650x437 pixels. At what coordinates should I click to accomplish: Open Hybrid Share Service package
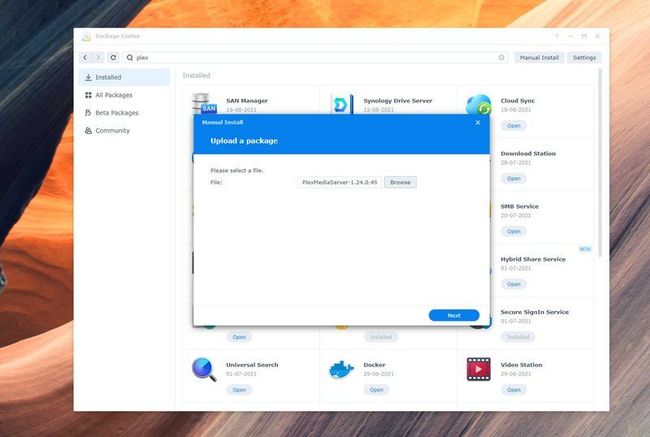[x=514, y=284]
